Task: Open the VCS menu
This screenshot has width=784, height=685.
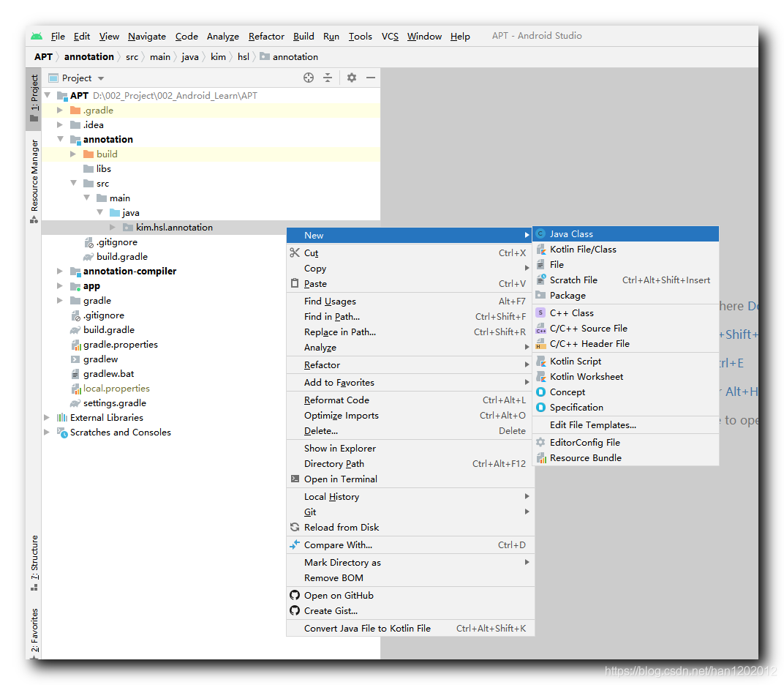Action: click(x=390, y=37)
